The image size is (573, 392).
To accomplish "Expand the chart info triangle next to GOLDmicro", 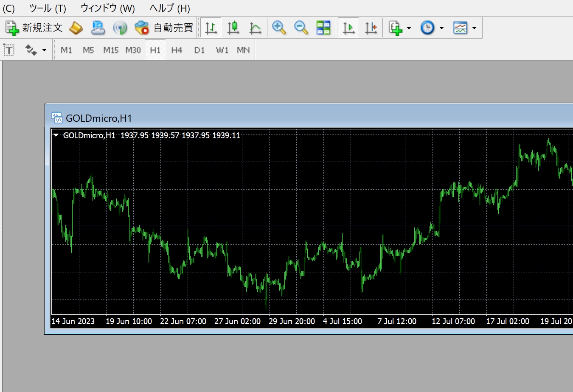I will (x=56, y=135).
